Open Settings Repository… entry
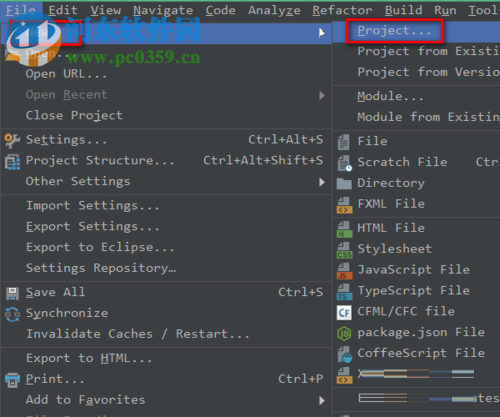This screenshot has height=417, width=500. click(101, 268)
